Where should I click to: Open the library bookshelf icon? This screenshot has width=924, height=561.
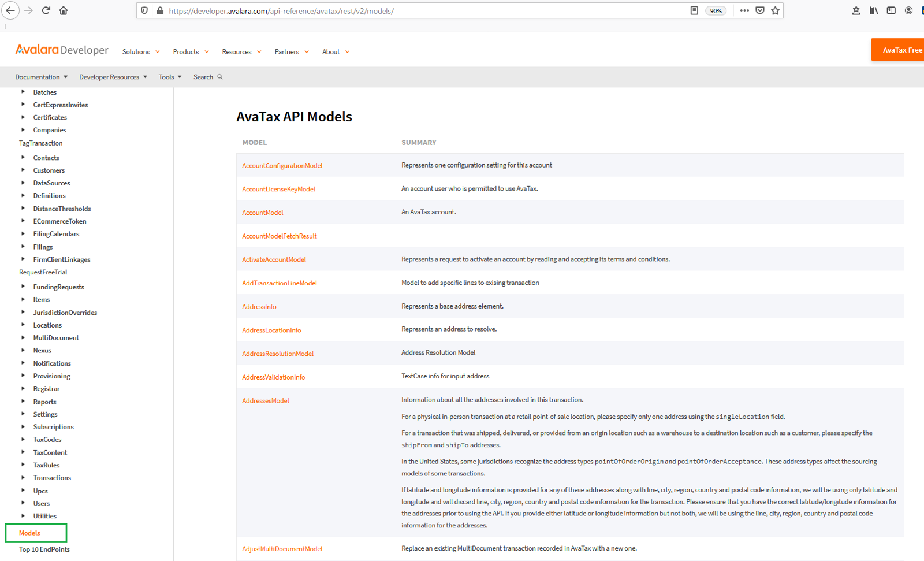tap(873, 10)
